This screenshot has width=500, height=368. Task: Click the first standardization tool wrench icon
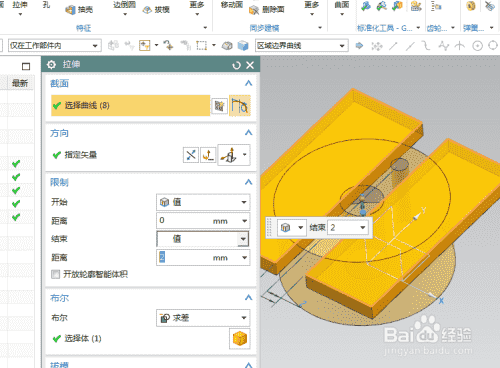click(x=366, y=6)
